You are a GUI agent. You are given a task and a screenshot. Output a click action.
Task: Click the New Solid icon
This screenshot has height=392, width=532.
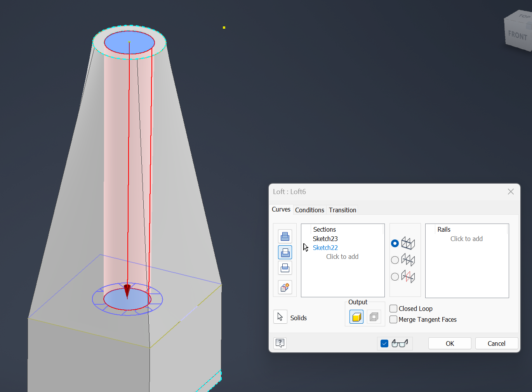coord(285,287)
